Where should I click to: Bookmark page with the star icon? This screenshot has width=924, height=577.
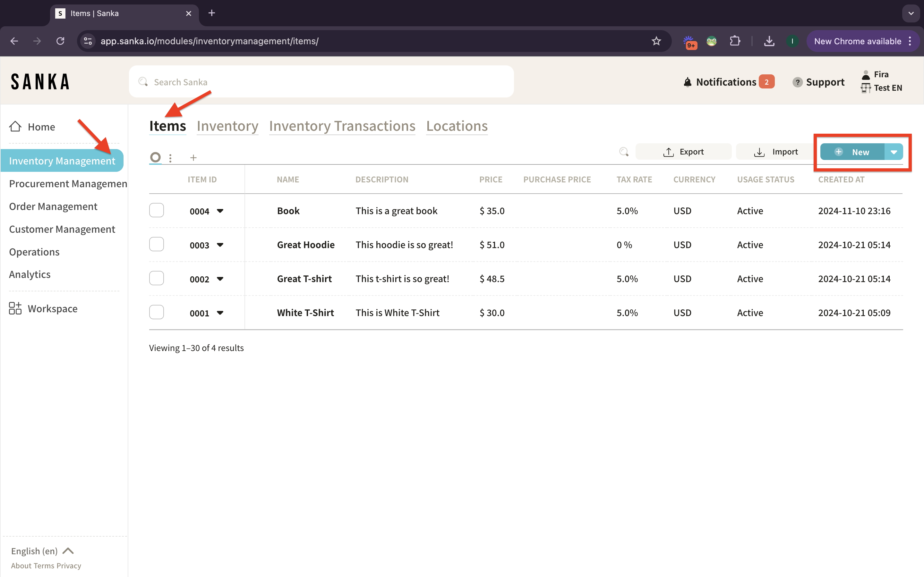click(x=656, y=41)
